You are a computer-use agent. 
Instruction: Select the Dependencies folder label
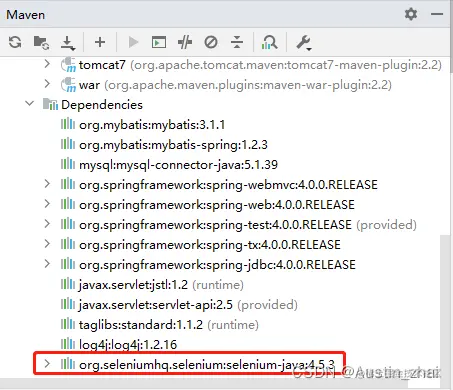(x=102, y=105)
